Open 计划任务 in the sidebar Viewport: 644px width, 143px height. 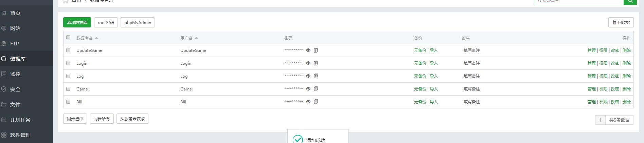tap(20, 120)
